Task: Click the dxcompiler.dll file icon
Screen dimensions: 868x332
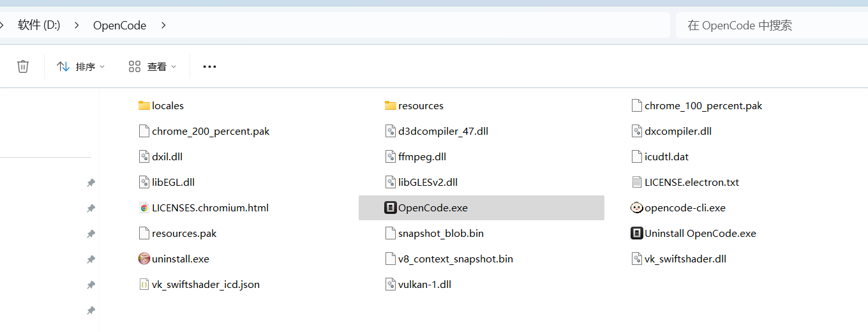Action: pos(636,131)
